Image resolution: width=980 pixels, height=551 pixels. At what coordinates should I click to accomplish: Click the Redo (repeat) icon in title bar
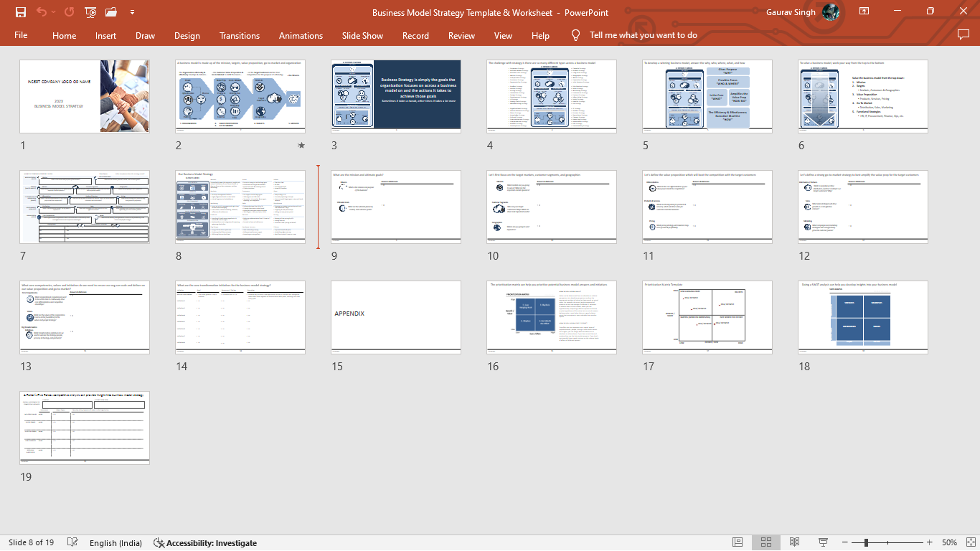69,12
